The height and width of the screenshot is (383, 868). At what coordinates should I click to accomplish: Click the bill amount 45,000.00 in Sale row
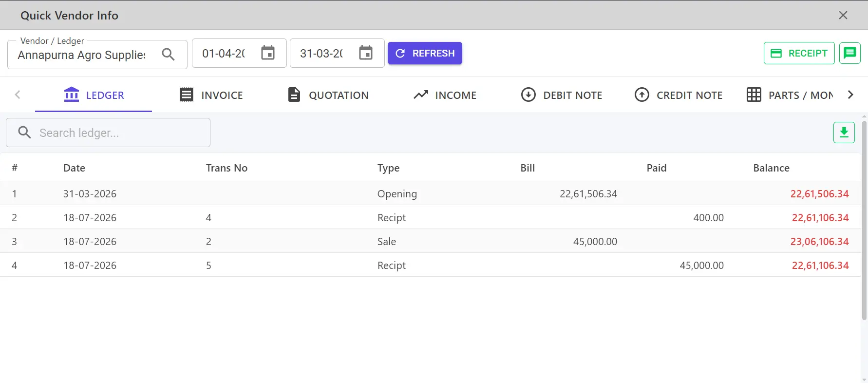point(595,242)
